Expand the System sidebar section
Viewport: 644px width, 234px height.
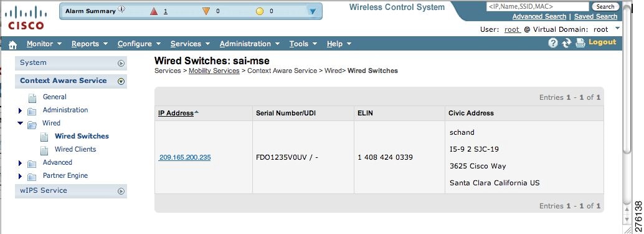click(121, 63)
